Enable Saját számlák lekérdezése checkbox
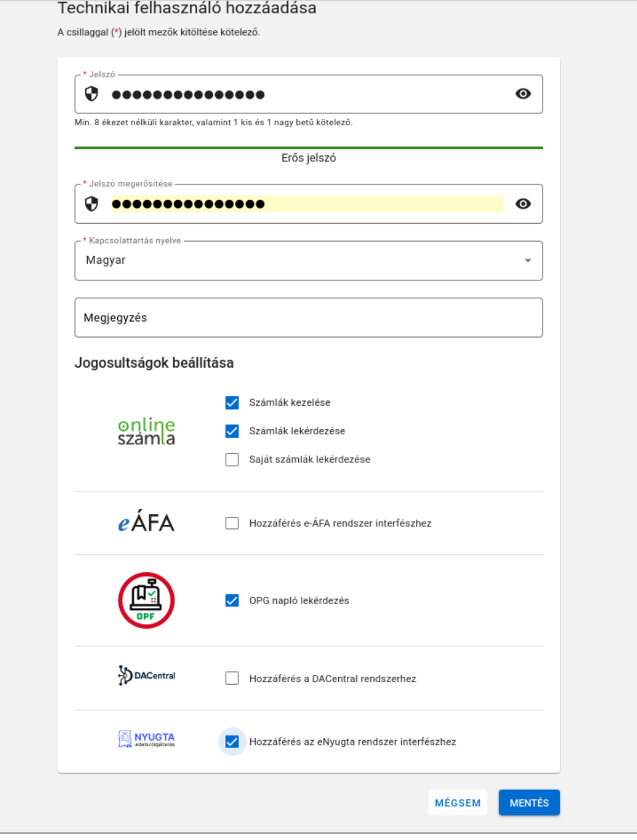This screenshot has height=840, width=637. click(232, 460)
